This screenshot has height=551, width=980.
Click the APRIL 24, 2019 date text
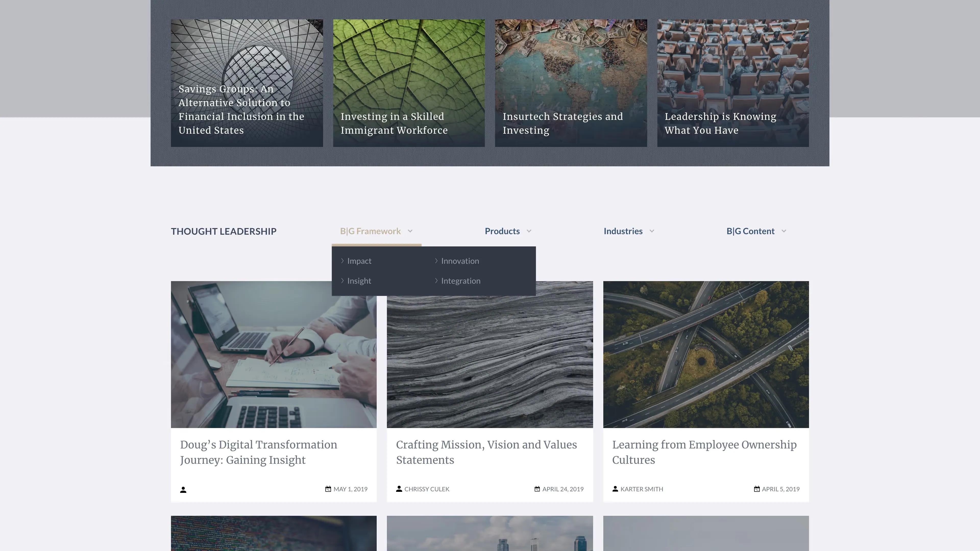click(x=563, y=489)
